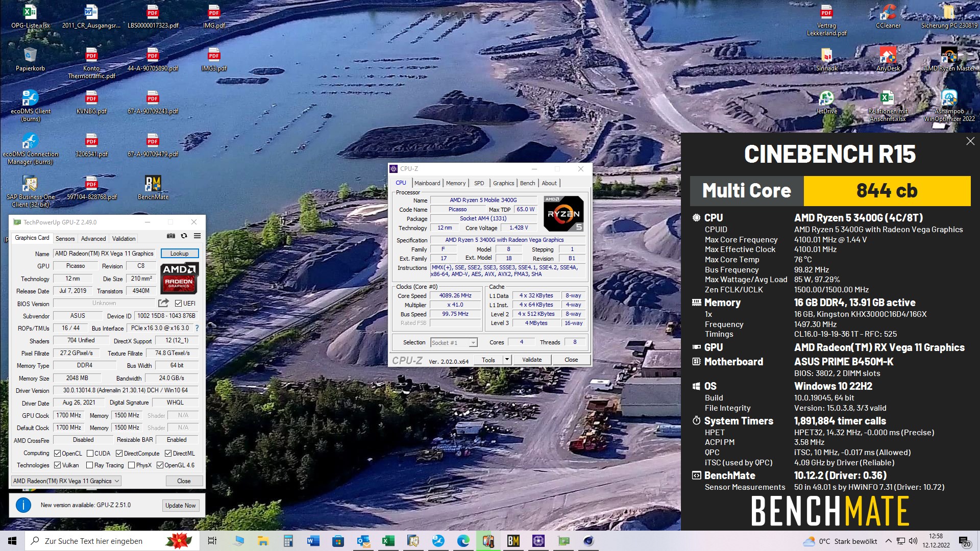Viewport: 980px width, 551px height.
Task: Click weather widget Stark bewölkt
Action: coord(840,541)
